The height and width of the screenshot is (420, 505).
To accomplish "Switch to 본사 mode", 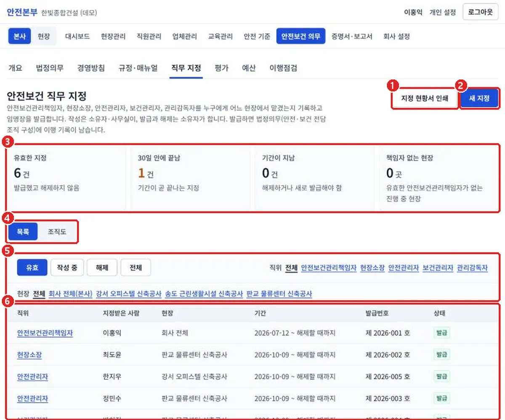I will 20,36.
